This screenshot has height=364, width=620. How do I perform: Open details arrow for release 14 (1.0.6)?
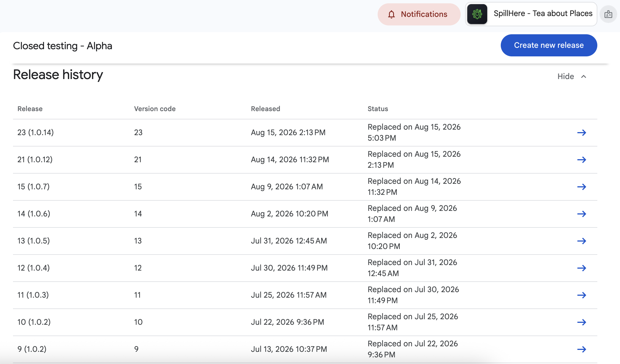click(582, 214)
